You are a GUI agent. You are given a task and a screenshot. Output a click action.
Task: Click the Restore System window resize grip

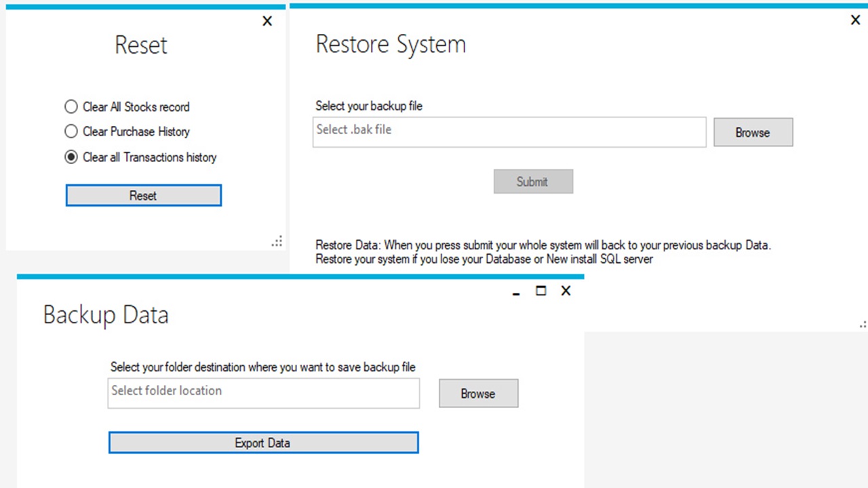tap(862, 325)
